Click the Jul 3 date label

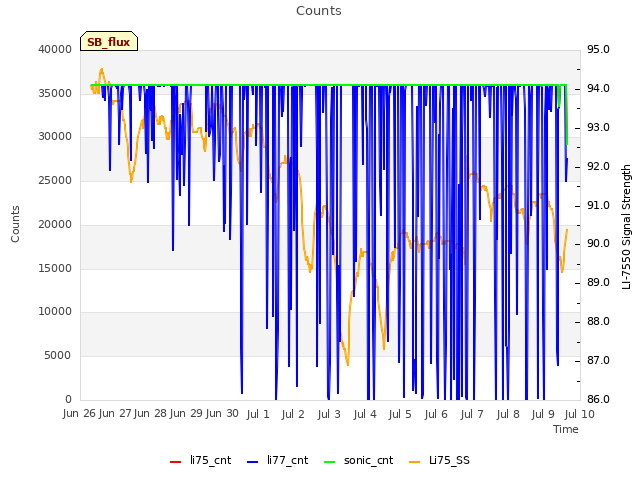[329, 414]
